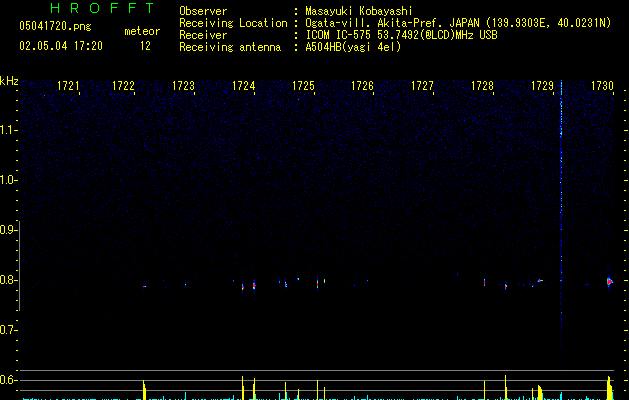This screenshot has width=629, height=400.
Task: Click the Receiving antenna label
Action: (230, 47)
